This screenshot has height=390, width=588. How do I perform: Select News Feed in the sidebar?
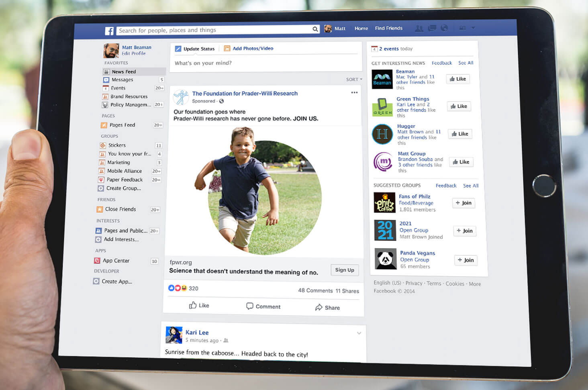pyautogui.click(x=134, y=71)
